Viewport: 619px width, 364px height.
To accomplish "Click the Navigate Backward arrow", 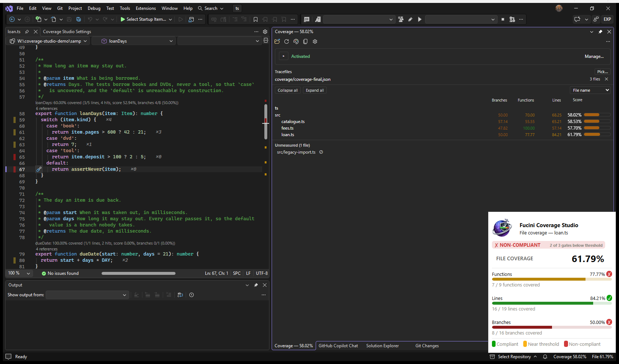I will (x=12, y=19).
